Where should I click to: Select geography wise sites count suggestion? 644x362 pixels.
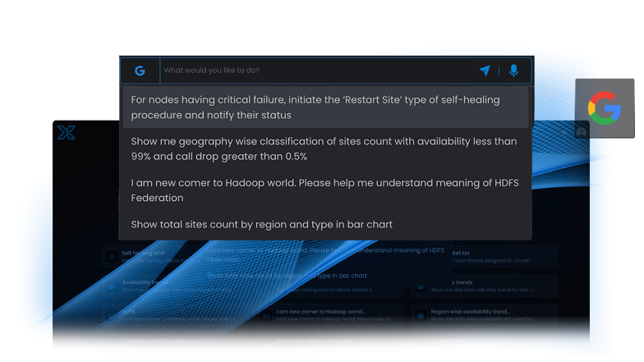point(326,149)
